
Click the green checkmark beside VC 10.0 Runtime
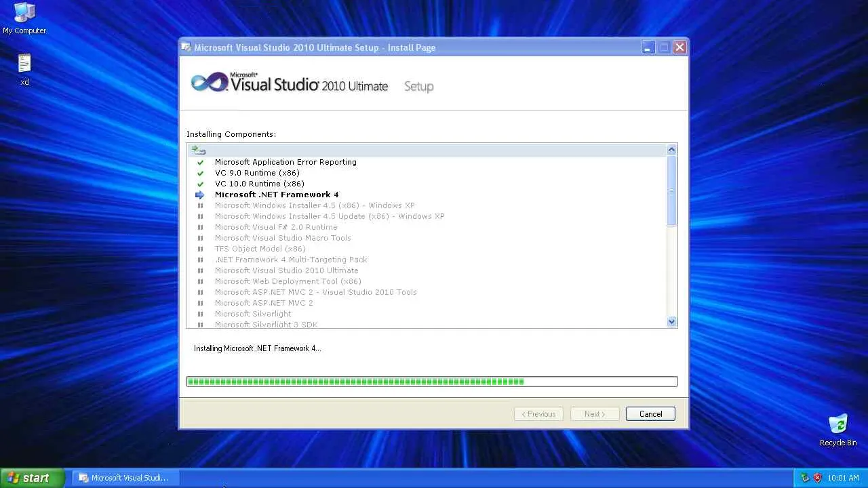pos(200,184)
